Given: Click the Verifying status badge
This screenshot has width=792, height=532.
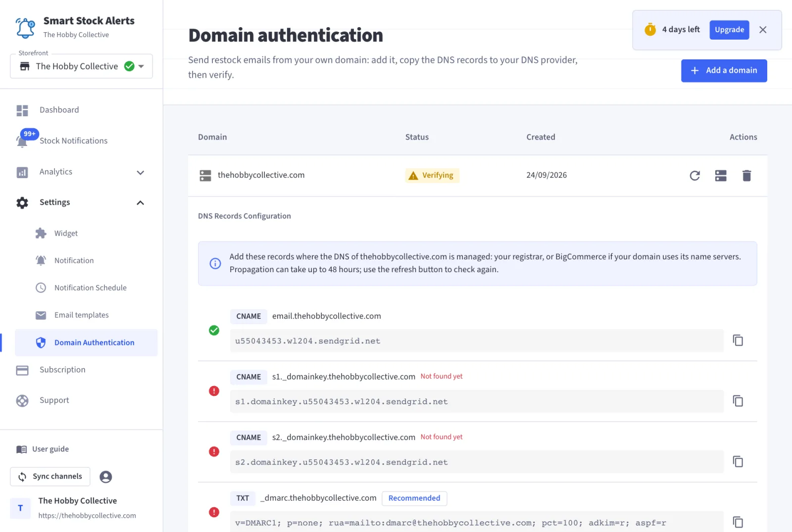Looking at the screenshot, I should (432, 175).
